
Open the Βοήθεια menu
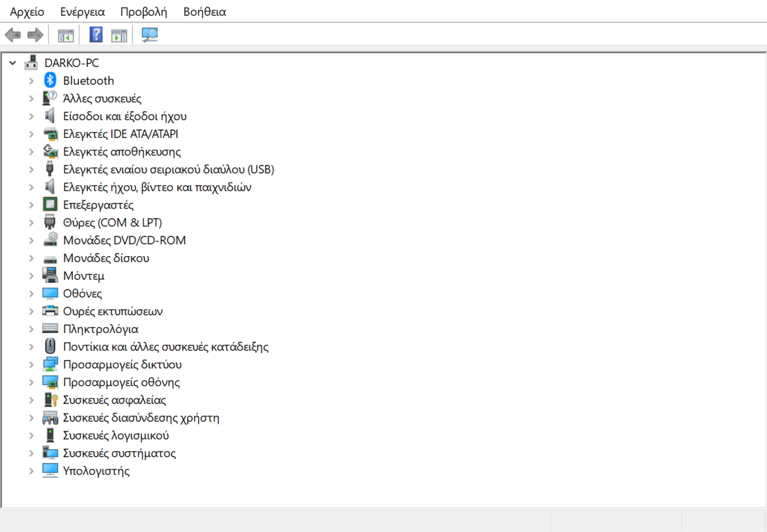coord(204,12)
